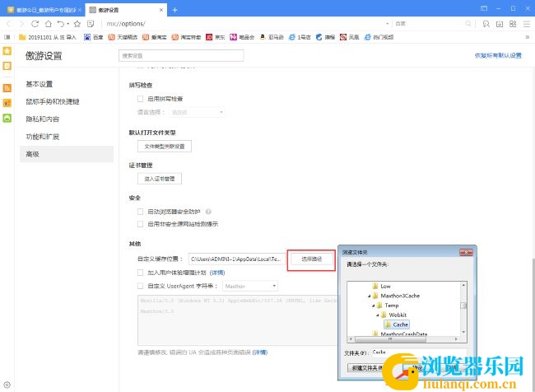Open the downloads icon in toolbar
This screenshot has height=392, width=535.
pyautogui.click(x=500, y=24)
